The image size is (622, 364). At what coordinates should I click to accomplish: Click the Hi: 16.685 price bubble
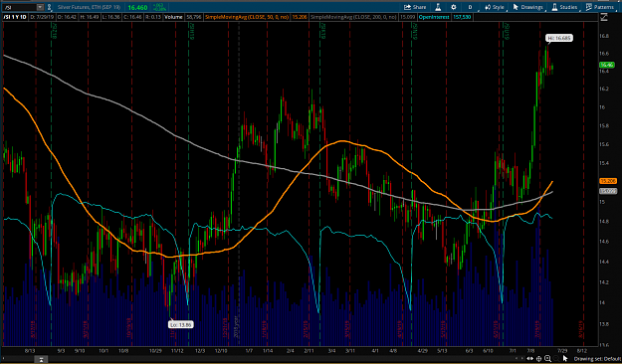559,38
